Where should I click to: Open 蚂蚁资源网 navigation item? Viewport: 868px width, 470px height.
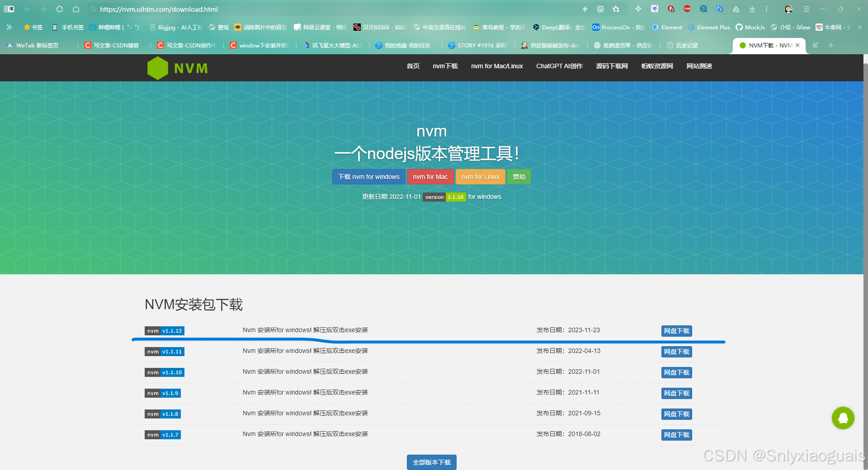coord(657,66)
